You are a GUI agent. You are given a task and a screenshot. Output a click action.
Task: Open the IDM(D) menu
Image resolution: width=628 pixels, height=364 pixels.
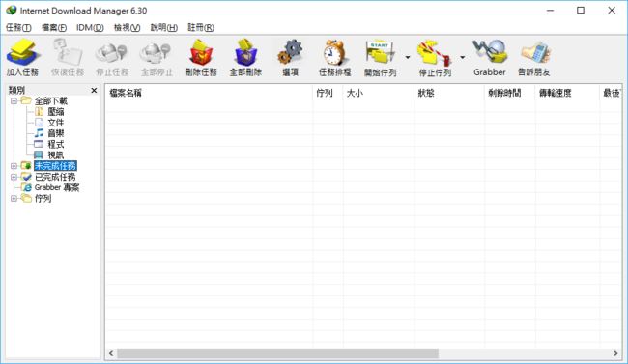tap(90, 27)
